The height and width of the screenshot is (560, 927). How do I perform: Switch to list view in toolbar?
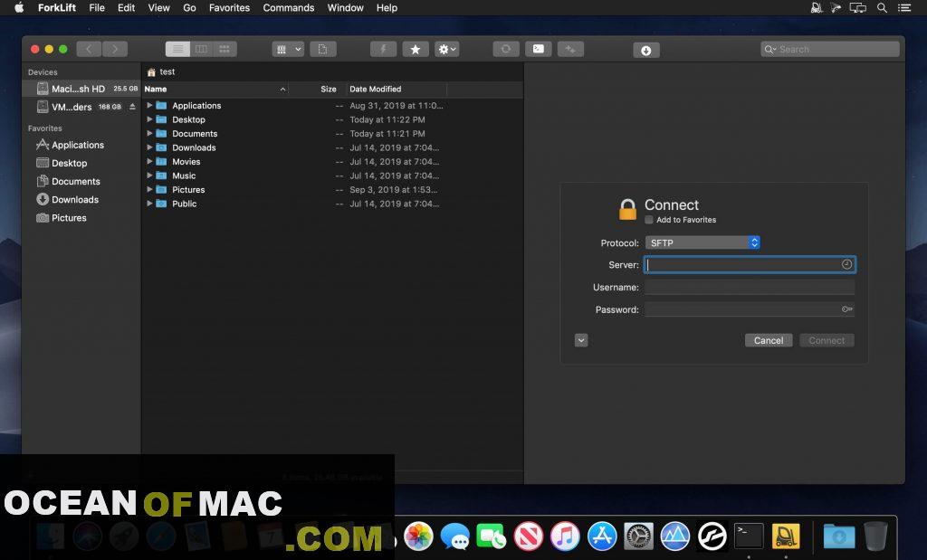177,49
